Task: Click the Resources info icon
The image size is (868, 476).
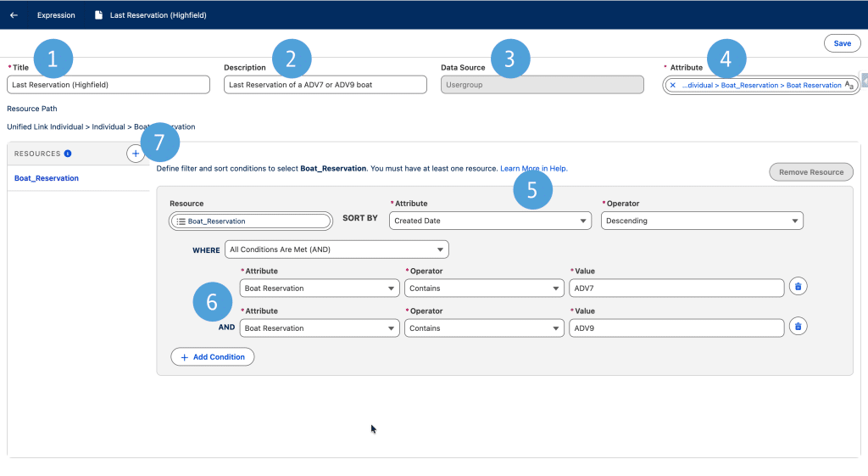Action: [68, 154]
